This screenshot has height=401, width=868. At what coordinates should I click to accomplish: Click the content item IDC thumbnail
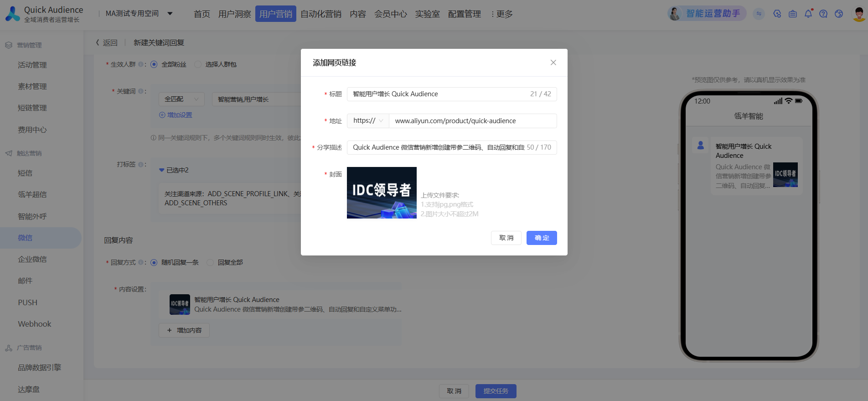[180, 304]
